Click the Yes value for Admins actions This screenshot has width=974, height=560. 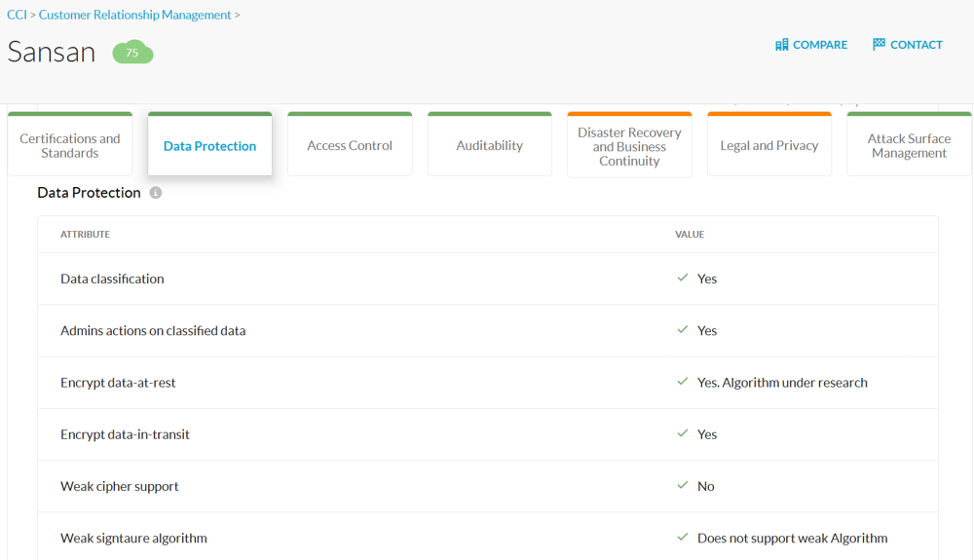point(707,331)
